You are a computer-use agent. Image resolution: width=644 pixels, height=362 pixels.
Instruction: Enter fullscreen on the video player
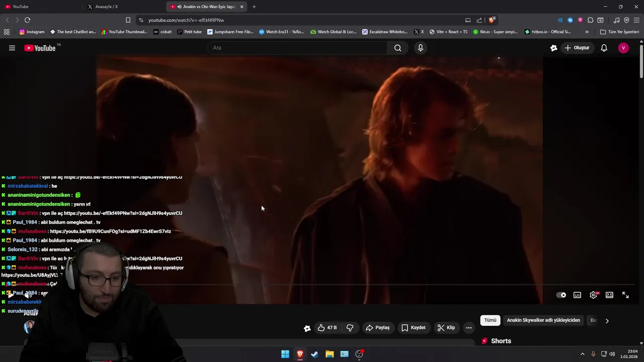click(625, 295)
